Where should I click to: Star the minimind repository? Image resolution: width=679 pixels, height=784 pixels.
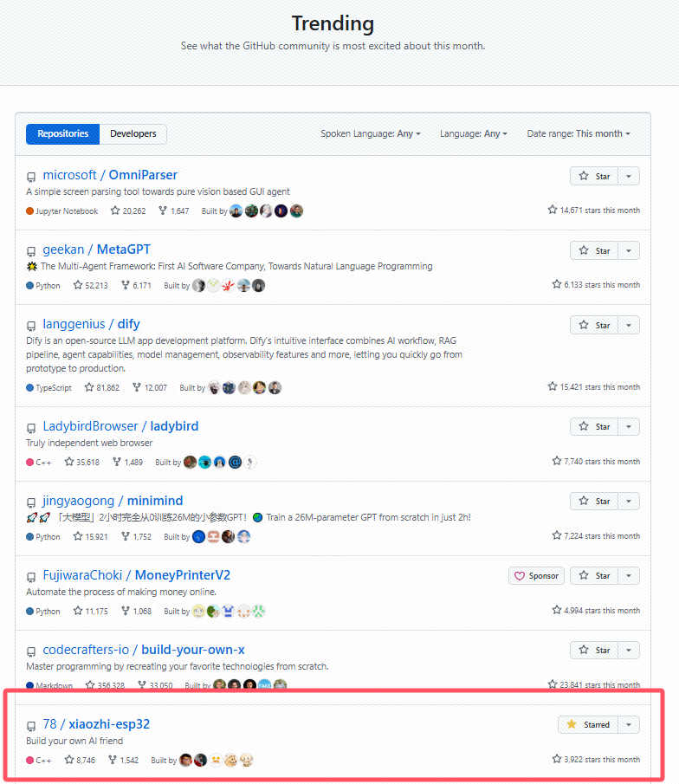(x=594, y=501)
